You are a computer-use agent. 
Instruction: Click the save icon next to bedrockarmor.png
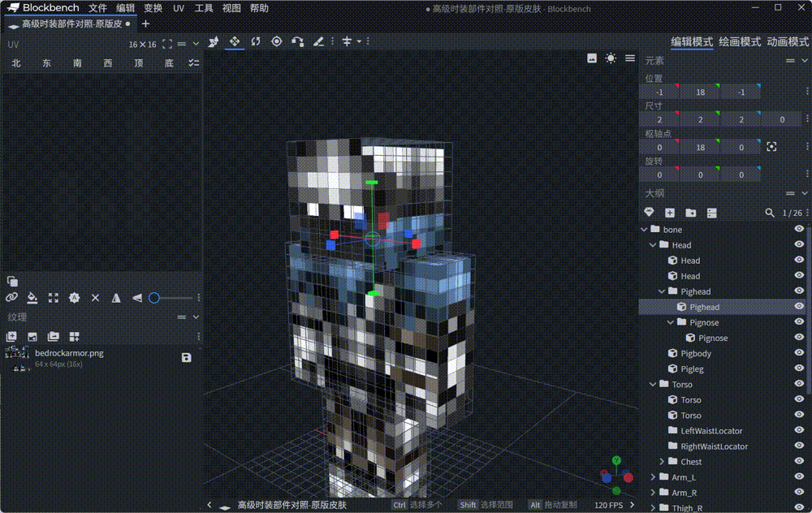click(186, 358)
